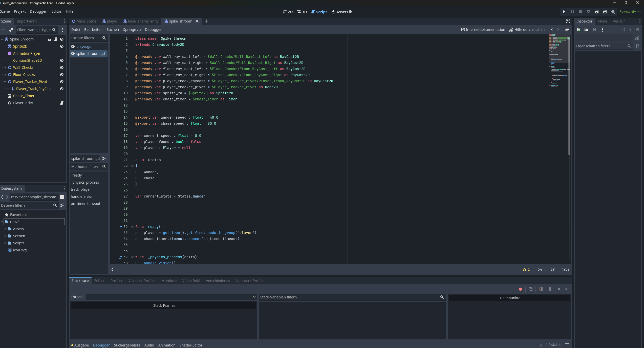Click the stop running project icon
644x348 pixels.
(x=581, y=12)
